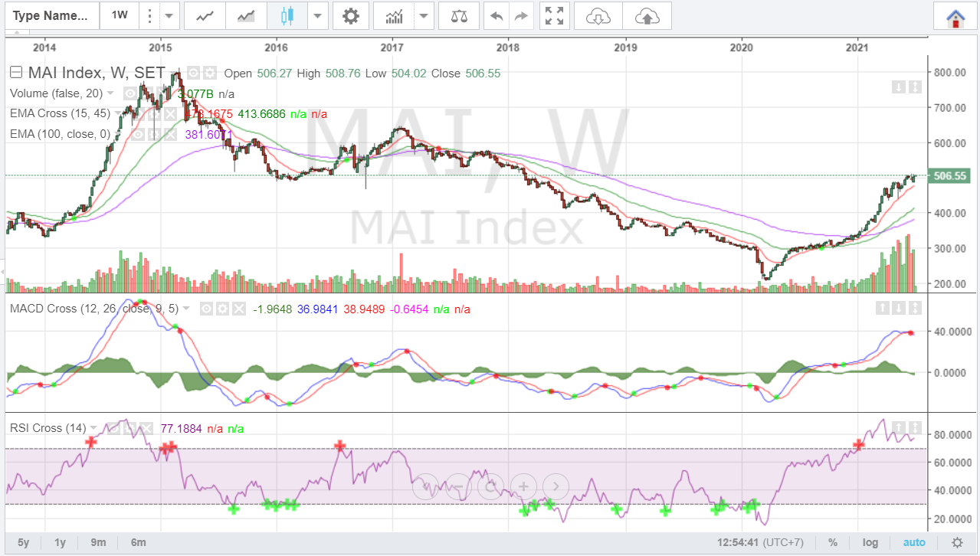Redo the chart action
Screen dimensions: 980x556
click(522, 15)
